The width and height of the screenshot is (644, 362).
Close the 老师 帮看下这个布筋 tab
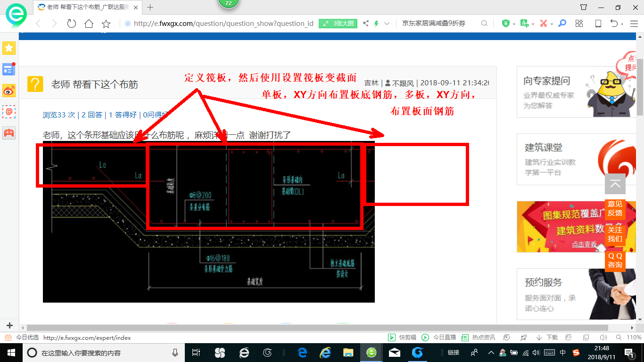[136, 7]
